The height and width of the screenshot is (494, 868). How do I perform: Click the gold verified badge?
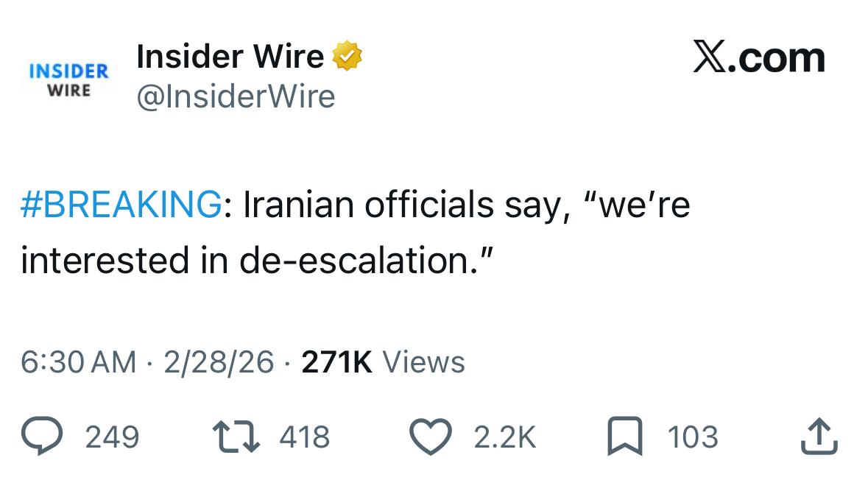[347, 57]
